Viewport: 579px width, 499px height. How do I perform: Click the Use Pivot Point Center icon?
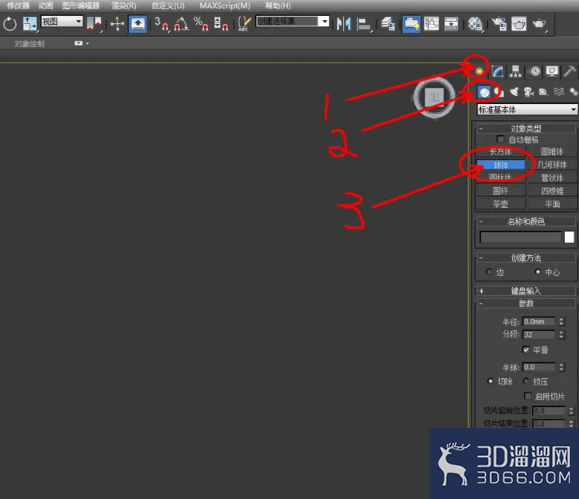pyautogui.click(x=94, y=24)
